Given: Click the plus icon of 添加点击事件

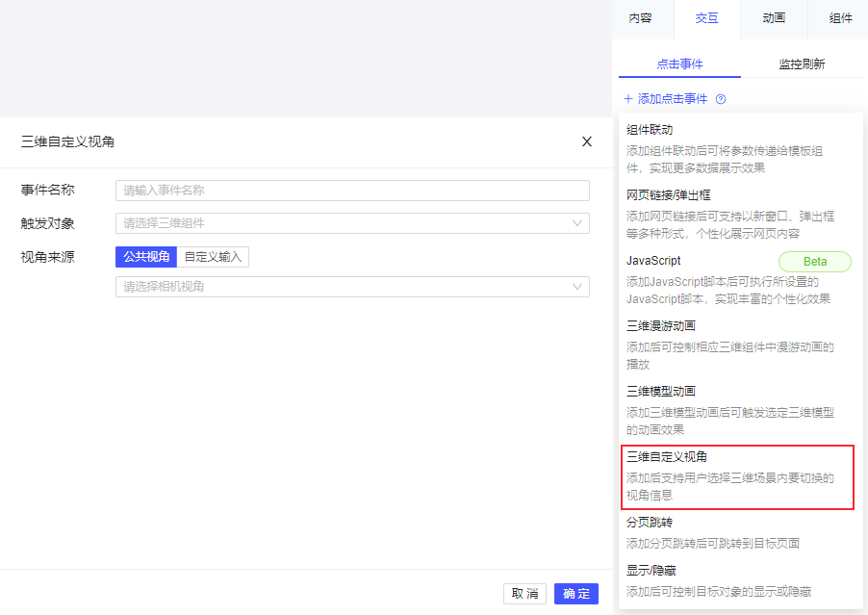Looking at the screenshot, I should click(x=628, y=99).
